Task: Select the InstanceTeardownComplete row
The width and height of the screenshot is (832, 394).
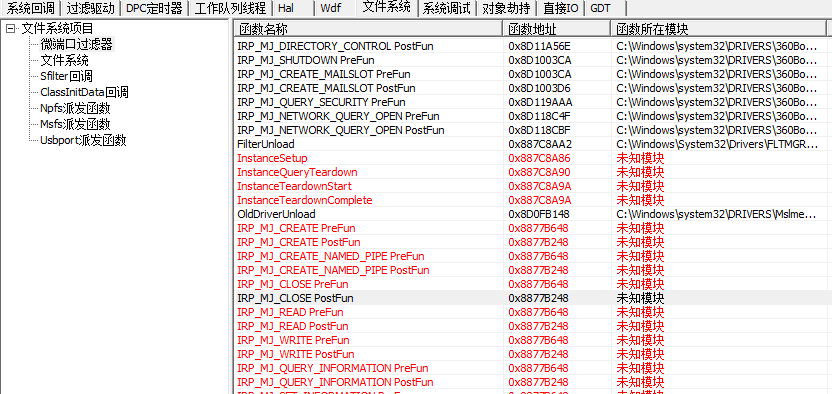Action: (530, 200)
